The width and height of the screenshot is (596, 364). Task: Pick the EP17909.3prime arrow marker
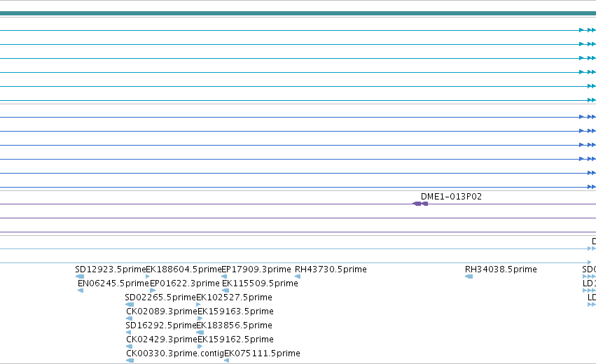click(x=224, y=276)
